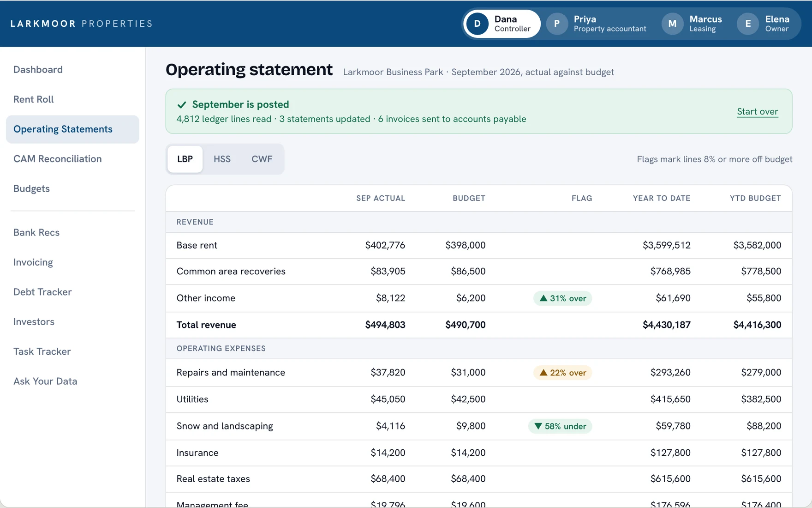The height and width of the screenshot is (508, 812).
Task: Go to Rent Roll in the sidebar
Action: pos(33,99)
